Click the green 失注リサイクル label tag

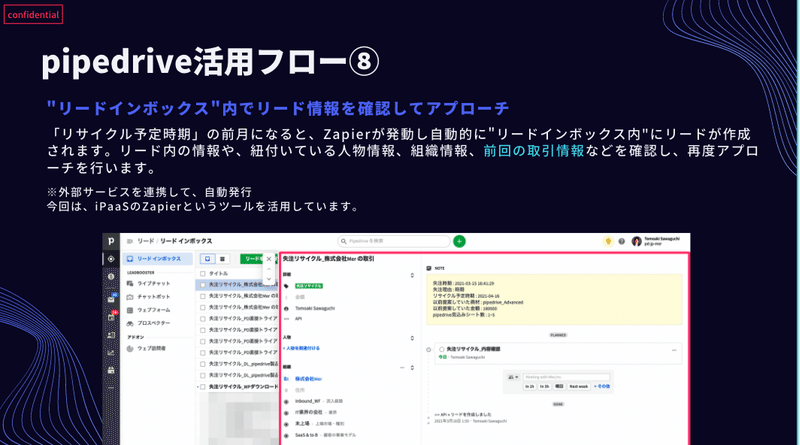coord(309,286)
